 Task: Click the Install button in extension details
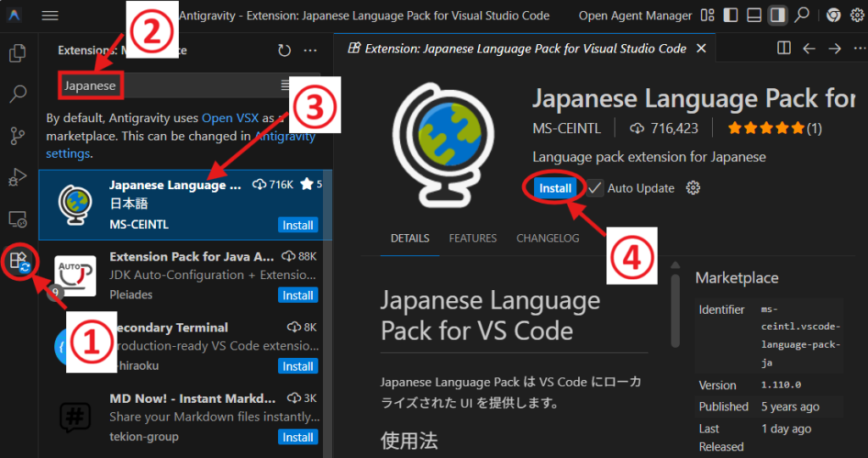(x=555, y=187)
